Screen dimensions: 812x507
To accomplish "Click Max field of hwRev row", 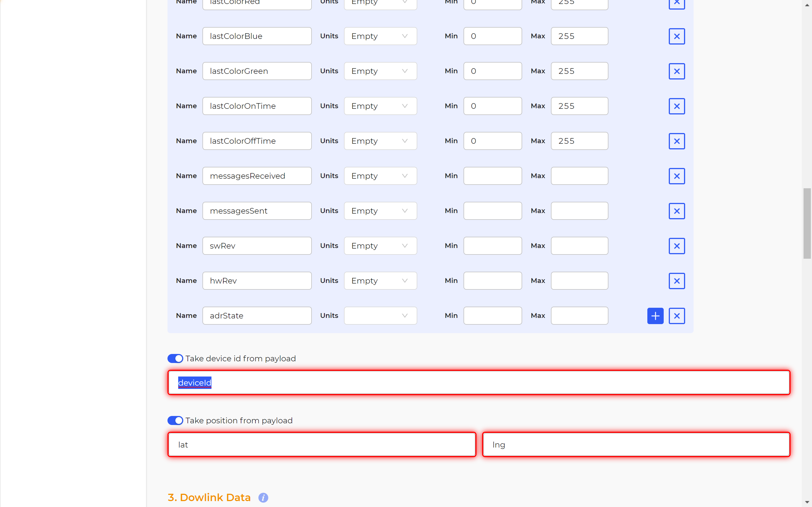I will [x=579, y=281].
